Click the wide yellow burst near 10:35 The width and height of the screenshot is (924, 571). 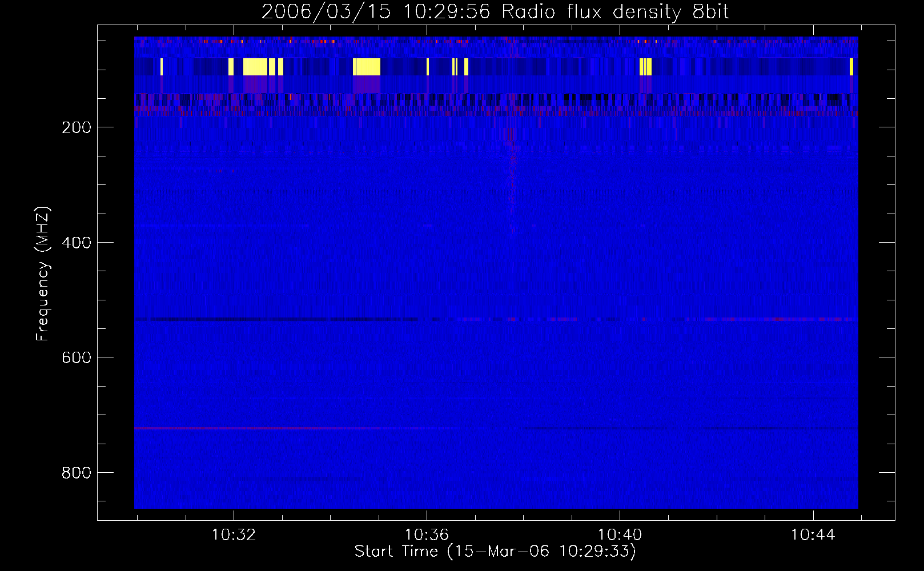[368, 67]
